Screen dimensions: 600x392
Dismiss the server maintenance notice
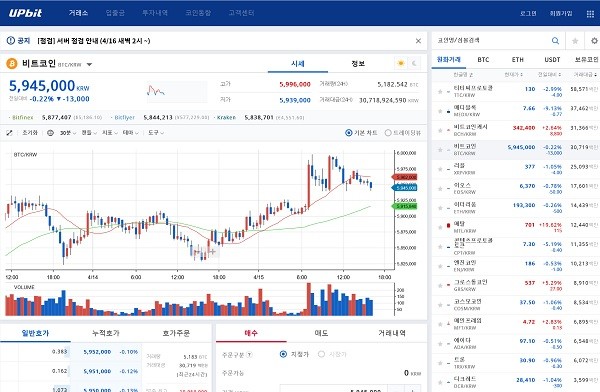418,41
